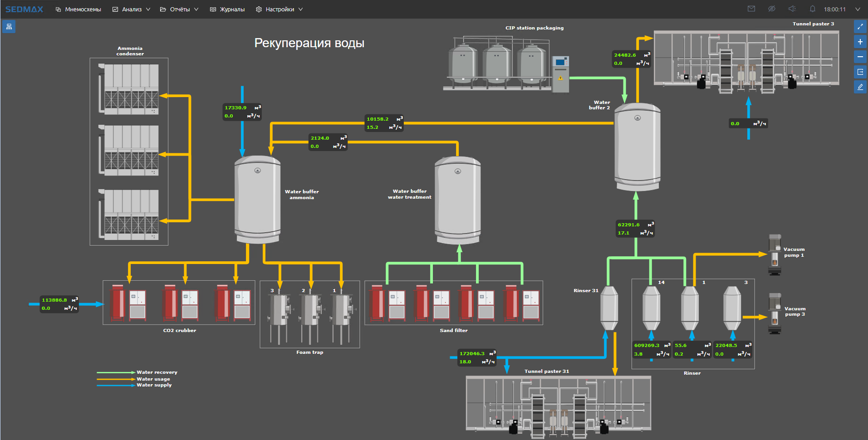Open the mnemonic scheme tree panel
Image resolution: width=868 pixels, height=440 pixels.
[9, 27]
